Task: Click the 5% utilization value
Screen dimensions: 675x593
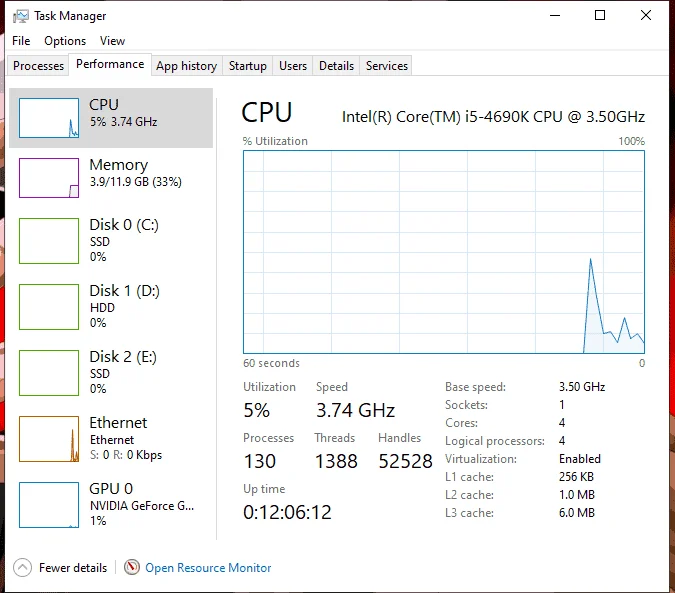Action: click(x=257, y=410)
